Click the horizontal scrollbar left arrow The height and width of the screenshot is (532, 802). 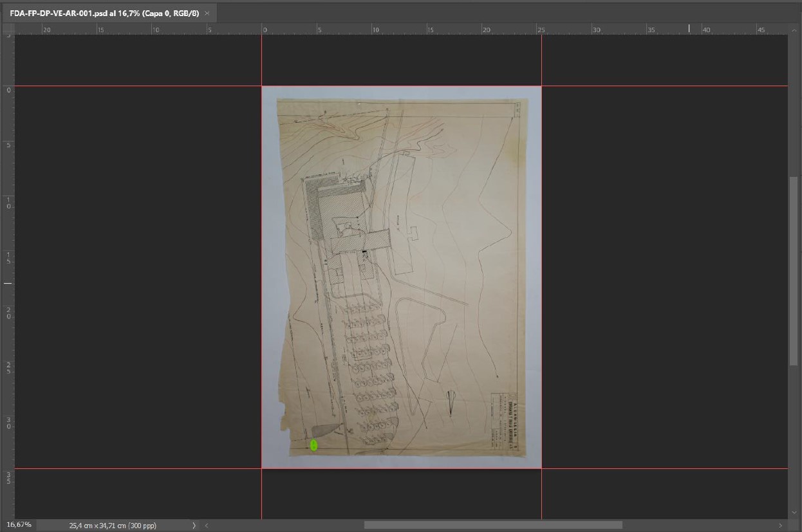[207, 525]
